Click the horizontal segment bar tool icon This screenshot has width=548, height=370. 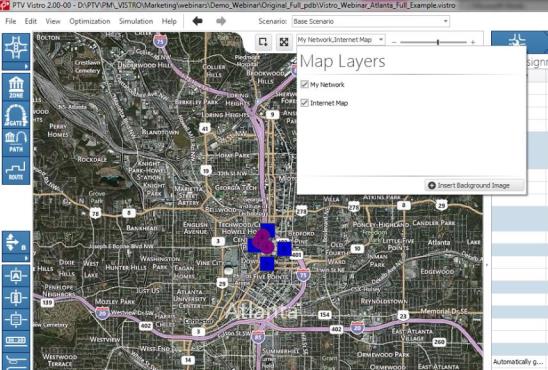tap(16, 340)
